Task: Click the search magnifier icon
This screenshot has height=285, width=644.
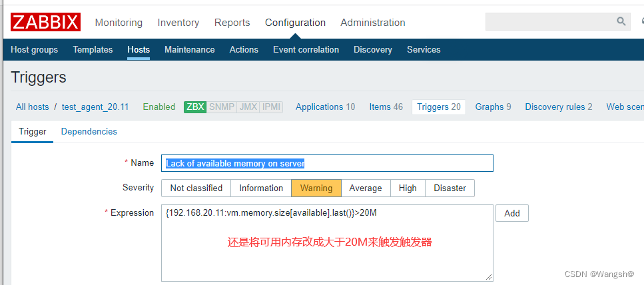Action: (621, 21)
